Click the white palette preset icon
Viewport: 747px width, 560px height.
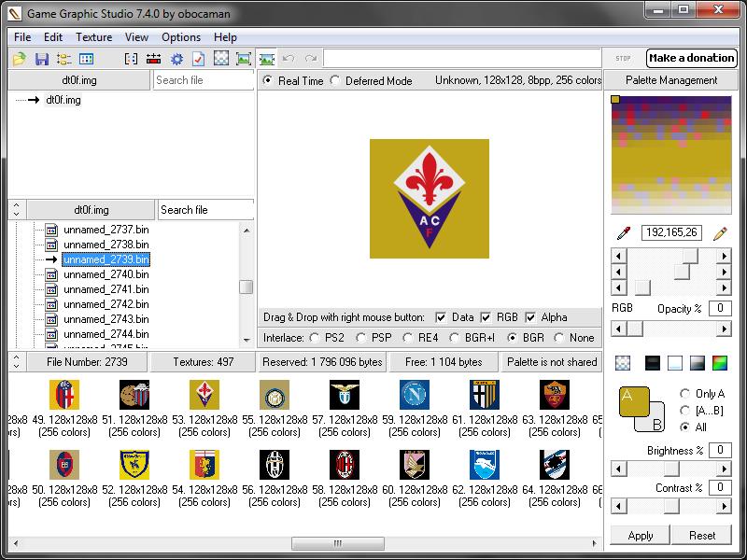click(675, 363)
